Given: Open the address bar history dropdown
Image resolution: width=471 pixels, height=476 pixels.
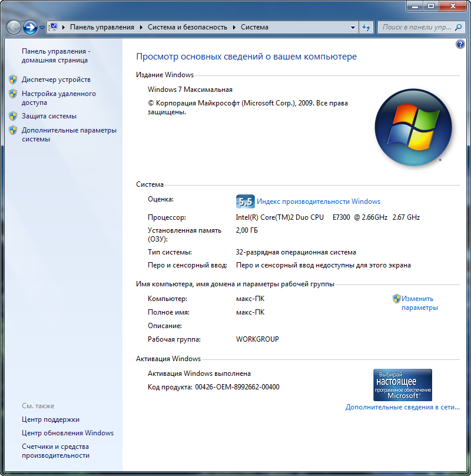Looking at the screenshot, I should (x=353, y=27).
